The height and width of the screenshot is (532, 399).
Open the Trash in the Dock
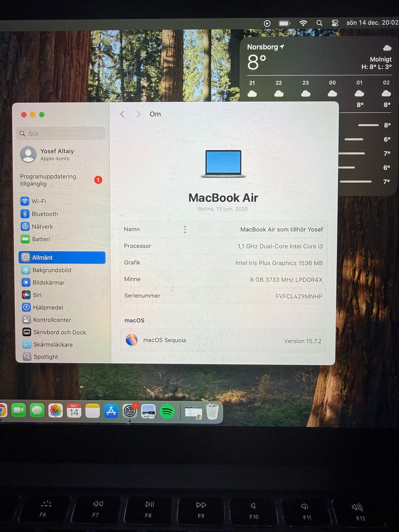(212, 412)
